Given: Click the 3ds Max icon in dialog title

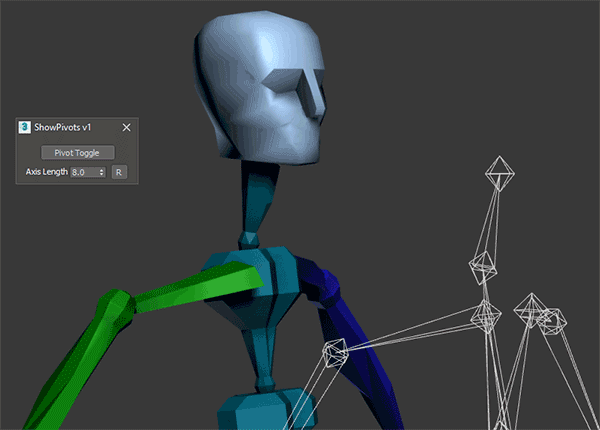Looking at the screenshot, I should coord(25,127).
